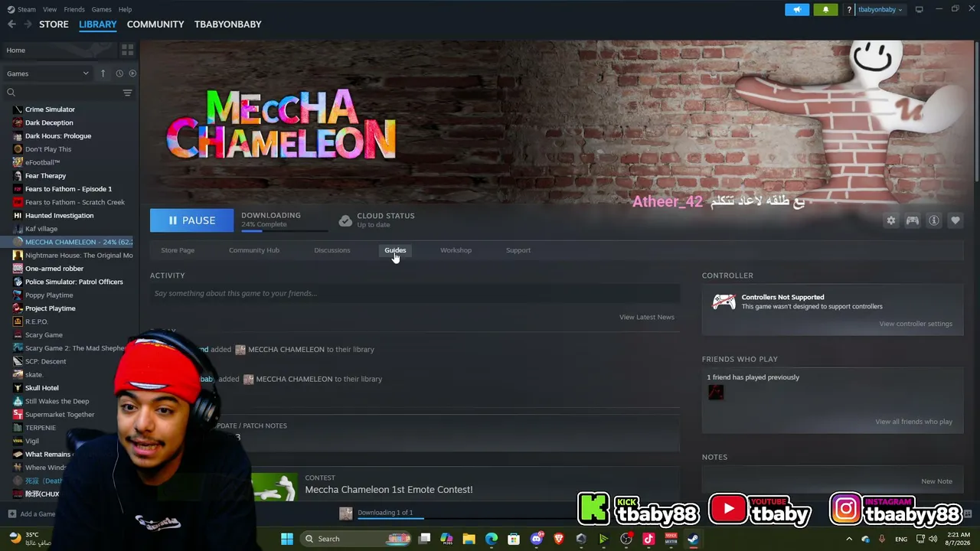Open View controller settings
The width and height of the screenshot is (980, 551).
click(916, 324)
